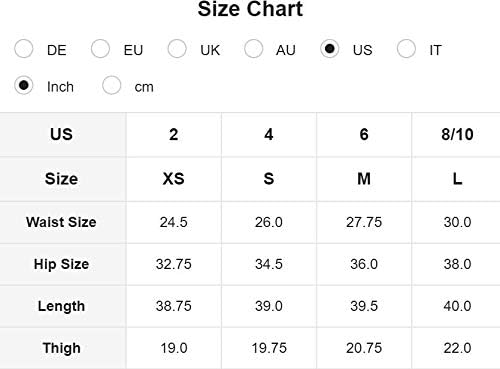Click the Size row header cell

point(63,179)
